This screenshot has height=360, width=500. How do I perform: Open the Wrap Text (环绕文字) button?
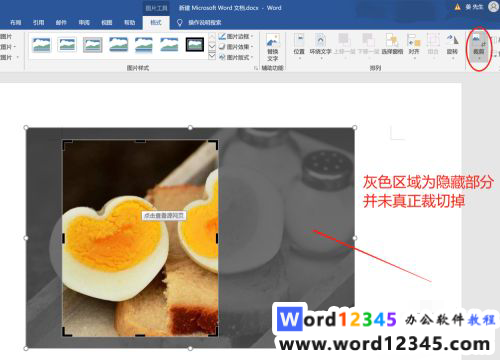(x=320, y=46)
